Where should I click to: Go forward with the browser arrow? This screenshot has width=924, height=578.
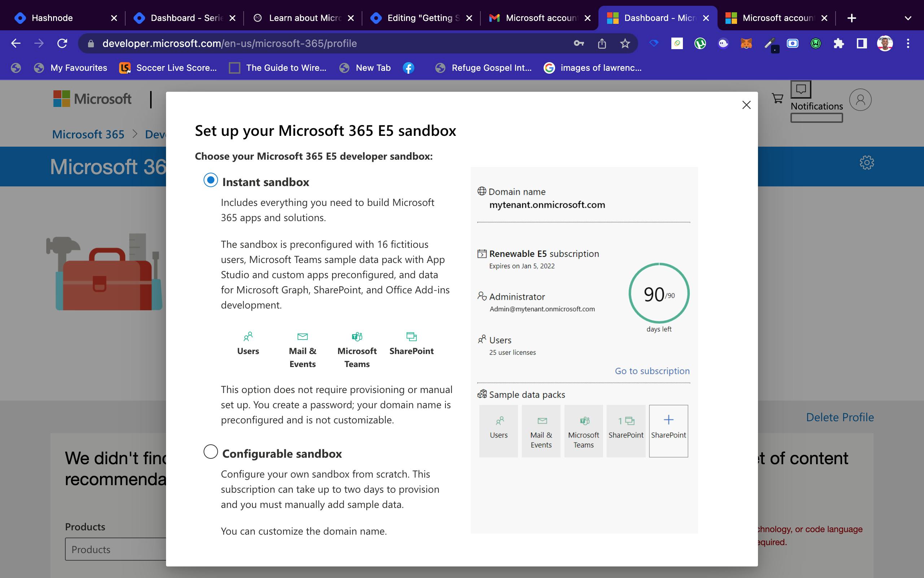coord(39,43)
